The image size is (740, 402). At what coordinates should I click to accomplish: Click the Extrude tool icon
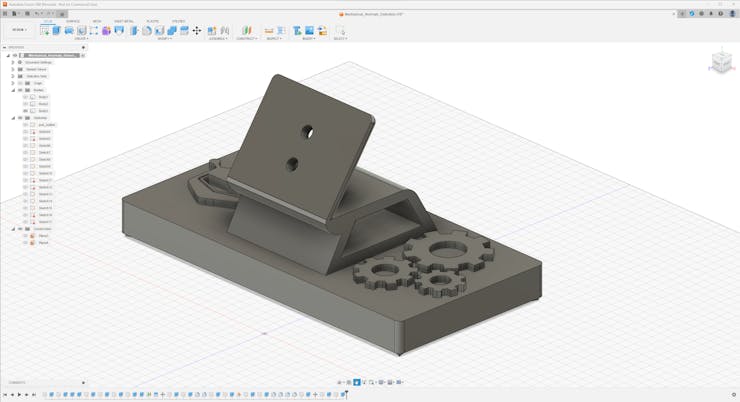[x=56, y=31]
